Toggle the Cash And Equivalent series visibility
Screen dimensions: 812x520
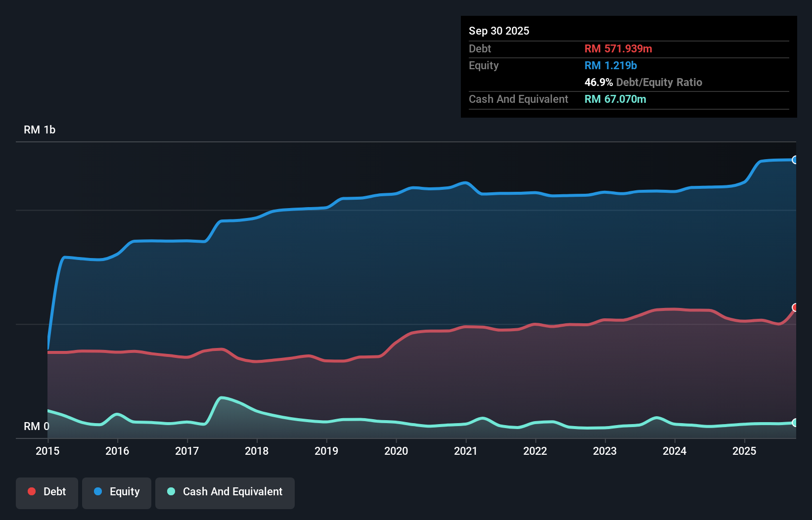[x=225, y=492]
